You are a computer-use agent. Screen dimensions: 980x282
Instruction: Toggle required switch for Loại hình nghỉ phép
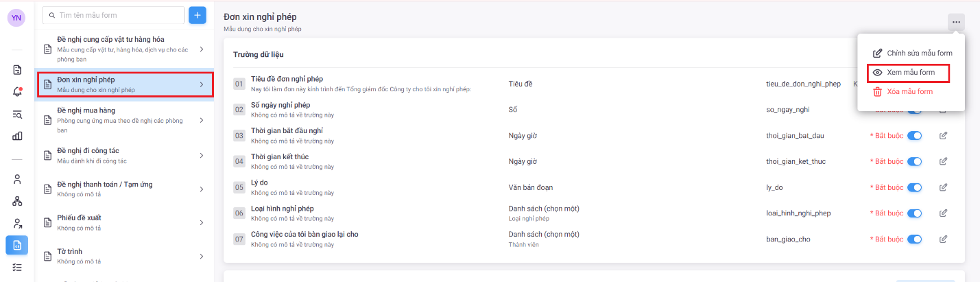(x=914, y=213)
